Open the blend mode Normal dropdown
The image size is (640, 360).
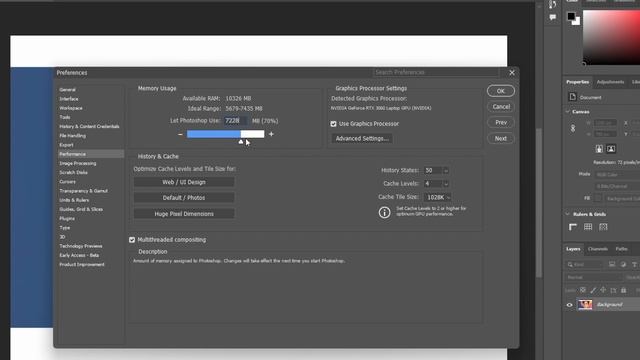(593, 277)
